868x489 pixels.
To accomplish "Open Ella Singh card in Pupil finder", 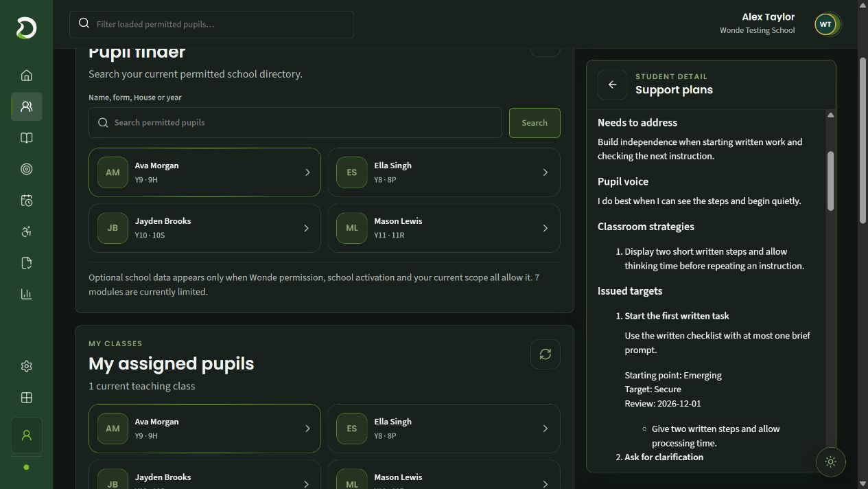I will click(444, 172).
